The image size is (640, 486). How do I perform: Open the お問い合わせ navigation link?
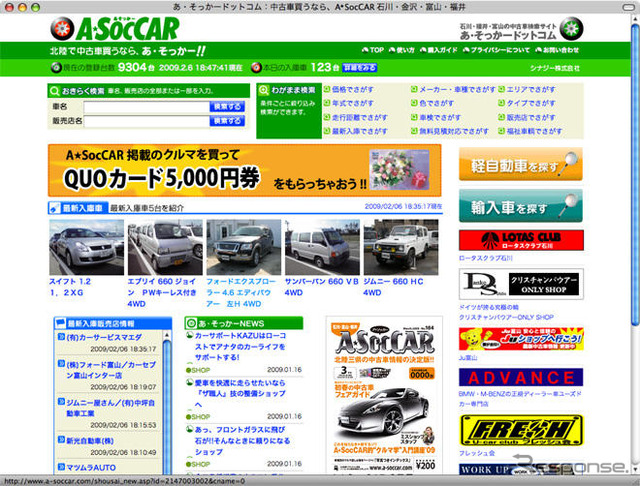(557, 50)
